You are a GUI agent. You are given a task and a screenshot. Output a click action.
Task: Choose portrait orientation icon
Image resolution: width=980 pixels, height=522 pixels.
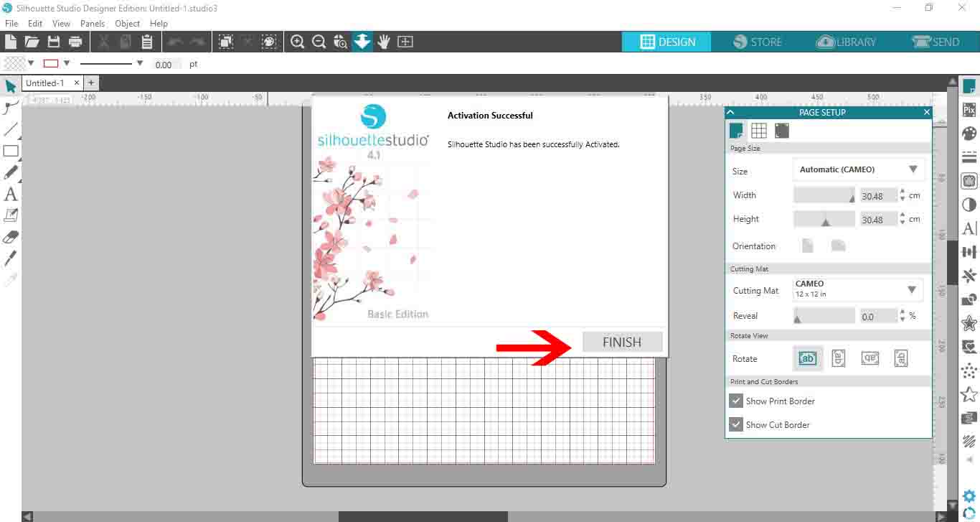[808, 246]
